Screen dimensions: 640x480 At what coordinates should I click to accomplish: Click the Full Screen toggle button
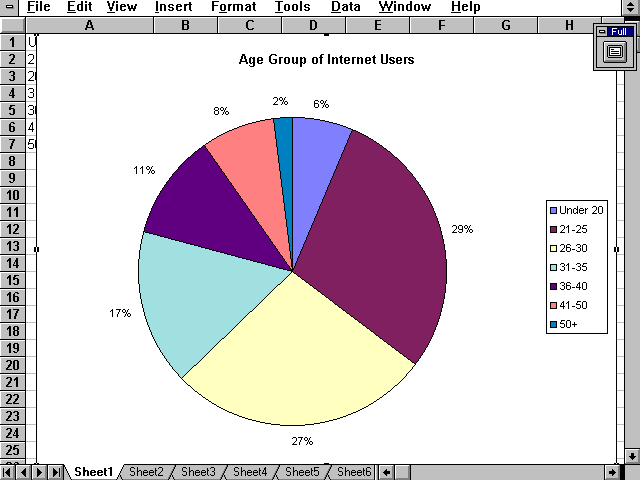tap(615, 51)
